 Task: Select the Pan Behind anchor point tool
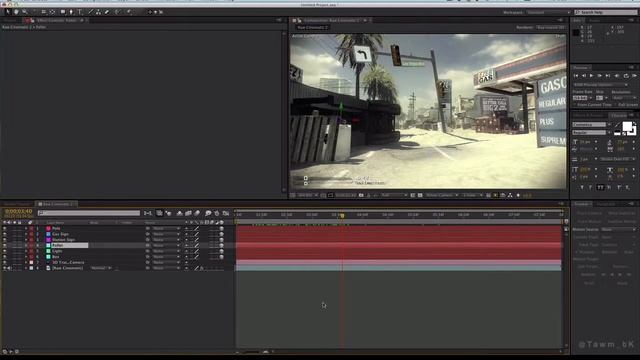coord(52,12)
